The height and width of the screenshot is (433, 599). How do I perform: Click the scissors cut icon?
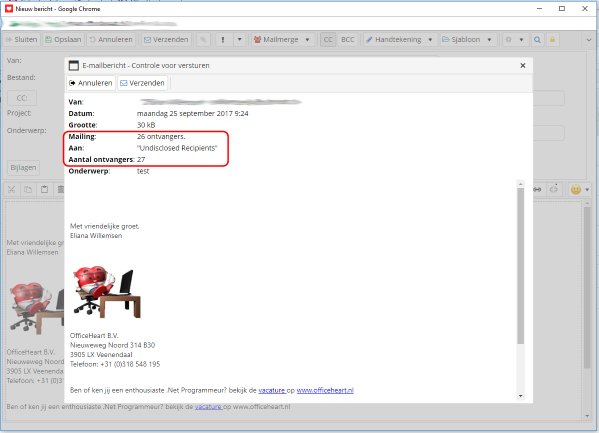coord(11,189)
